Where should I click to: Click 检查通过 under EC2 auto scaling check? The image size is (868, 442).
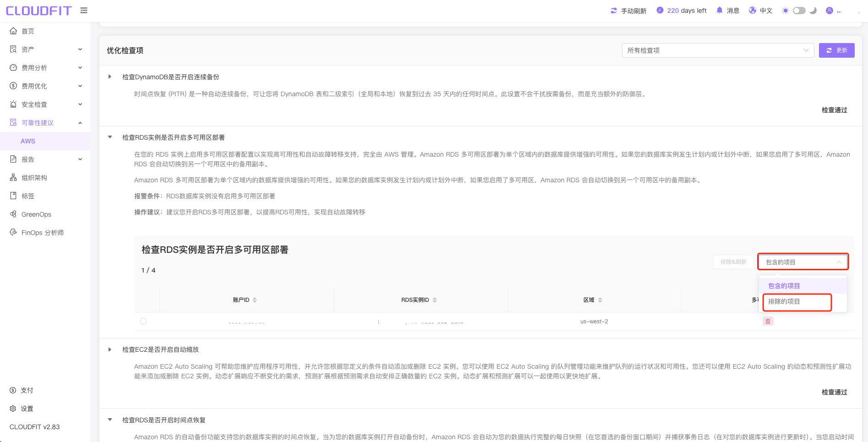pos(835,392)
